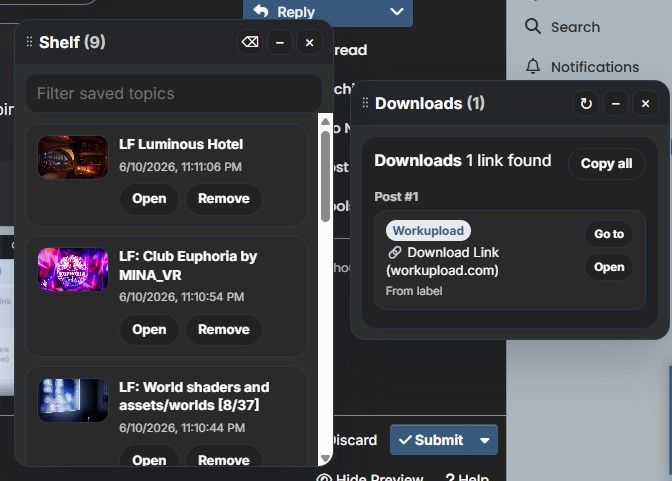This screenshot has width=672, height=481.
Task: Click the LF: Club Euphoria by MINA_VR title
Action: (x=188, y=265)
